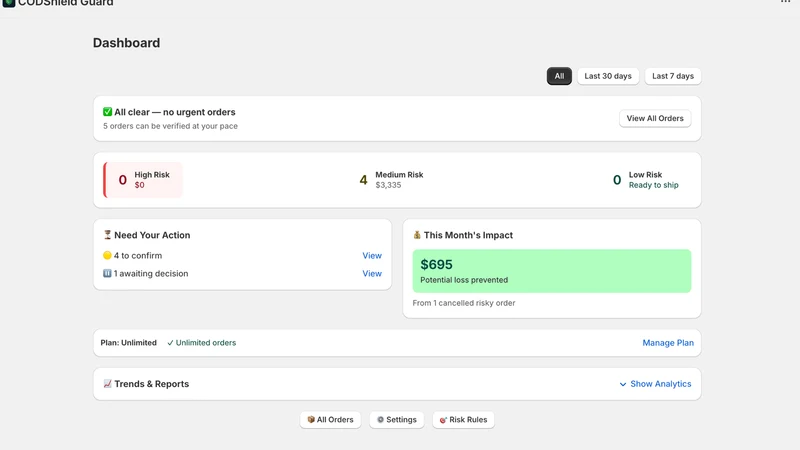Select the High Risk card
The height and width of the screenshot is (450, 800).
pos(143,180)
